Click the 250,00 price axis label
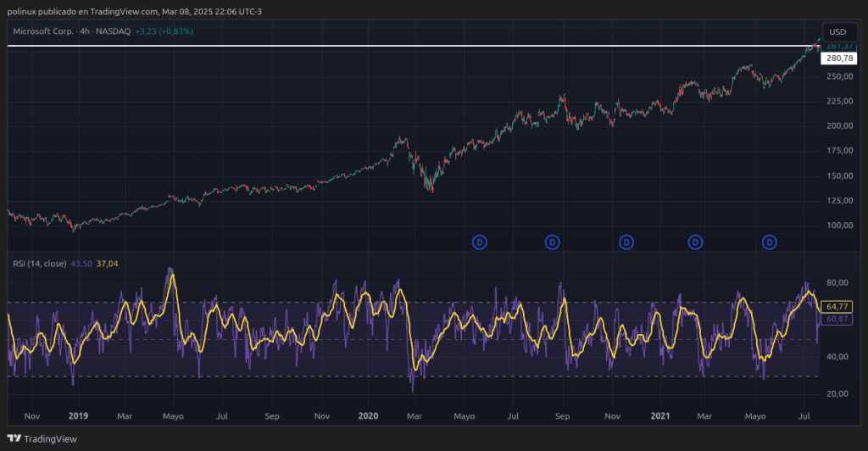Image resolution: width=868 pixels, height=451 pixels. point(840,77)
